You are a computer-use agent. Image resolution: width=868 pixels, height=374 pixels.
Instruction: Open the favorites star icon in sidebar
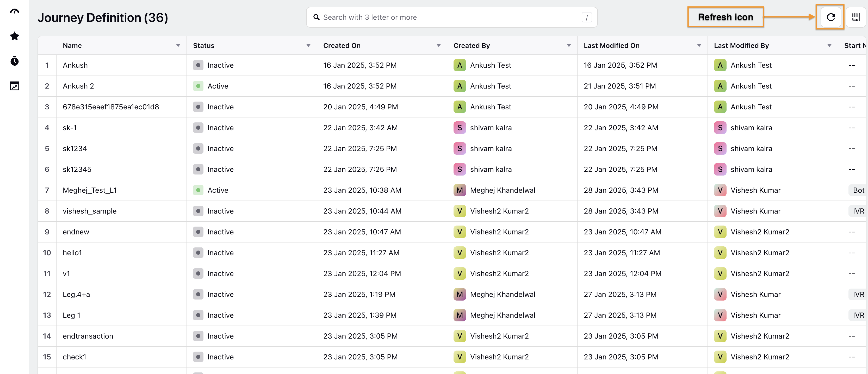coord(15,36)
